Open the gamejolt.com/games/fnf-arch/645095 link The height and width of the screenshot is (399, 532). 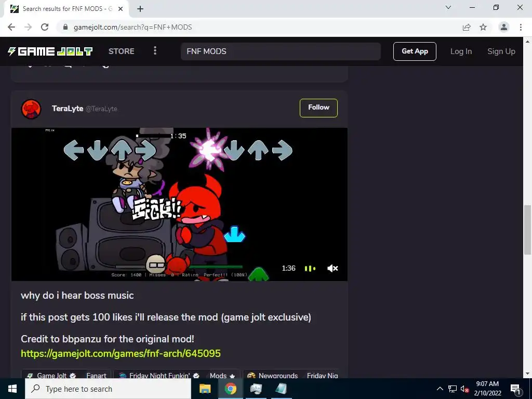(x=121, y=353)
